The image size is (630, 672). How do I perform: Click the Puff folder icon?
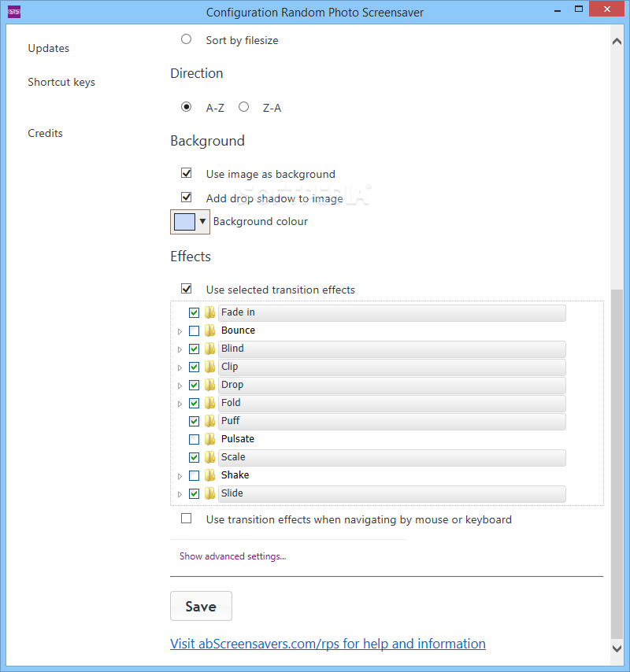point(209,421)
